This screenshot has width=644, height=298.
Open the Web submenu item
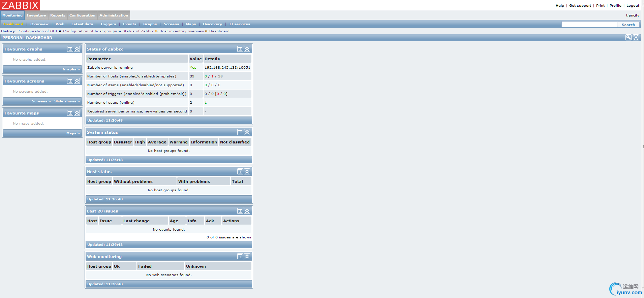(60, 24)
